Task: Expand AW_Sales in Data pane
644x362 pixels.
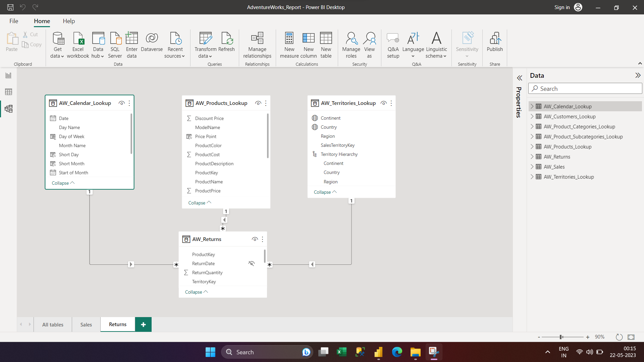Action: [532, 167]
